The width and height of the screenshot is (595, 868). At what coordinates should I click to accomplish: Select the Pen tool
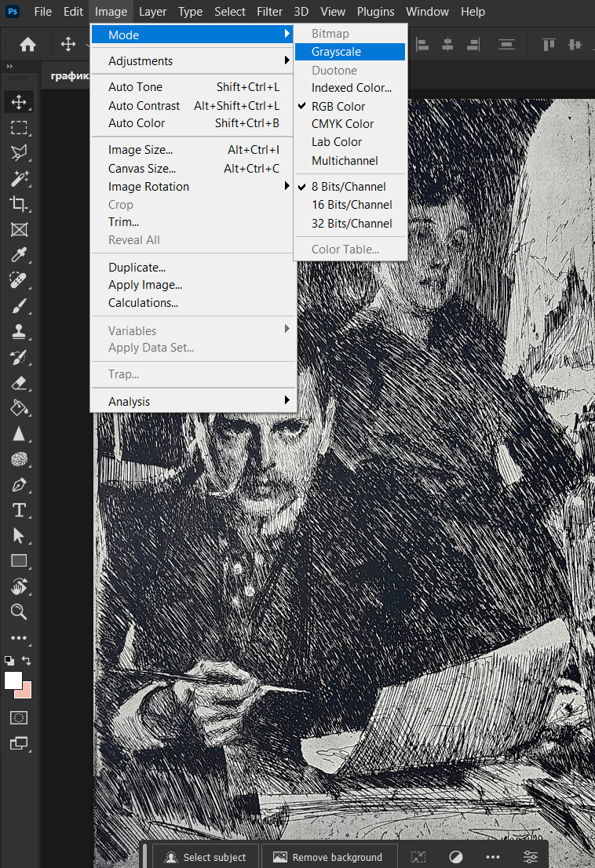(19, 485)
